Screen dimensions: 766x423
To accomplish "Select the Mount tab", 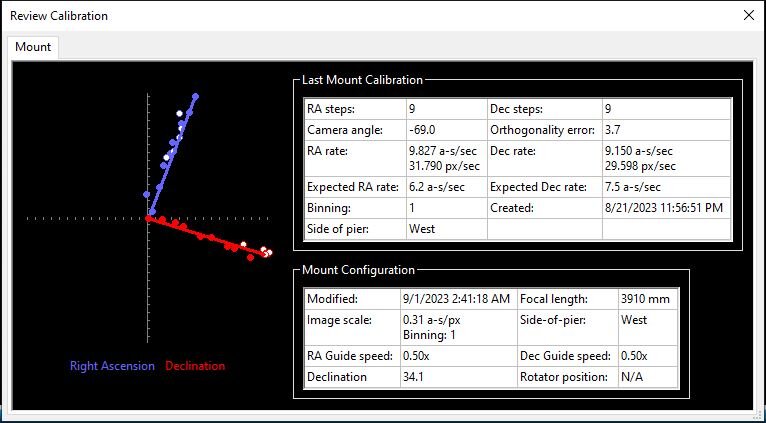I will point(33,47).
